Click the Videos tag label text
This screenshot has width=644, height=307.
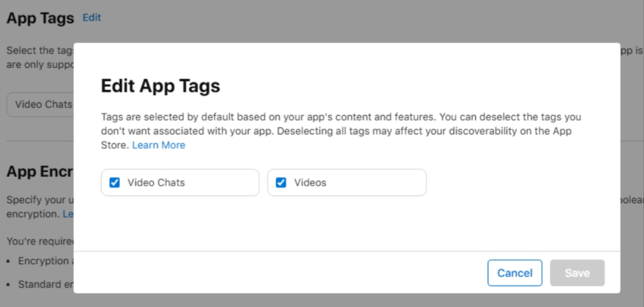pos(310,183)
